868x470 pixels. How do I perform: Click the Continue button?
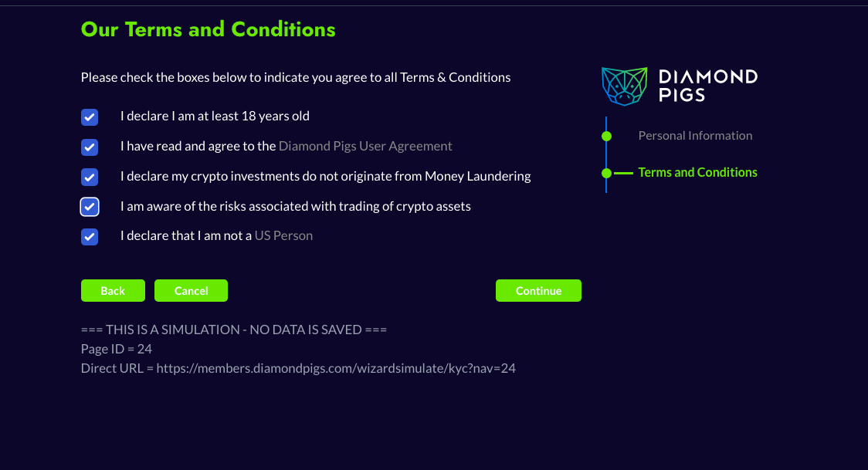538,291
